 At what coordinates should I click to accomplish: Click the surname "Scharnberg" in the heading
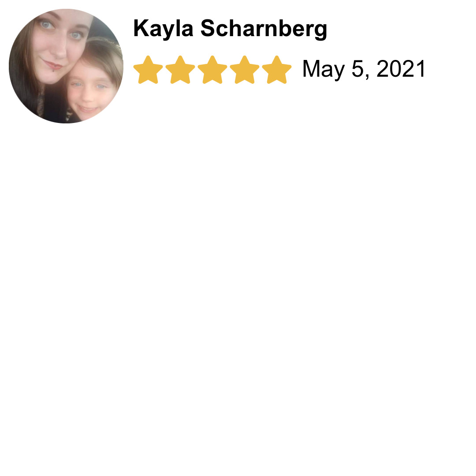(264, 29)
